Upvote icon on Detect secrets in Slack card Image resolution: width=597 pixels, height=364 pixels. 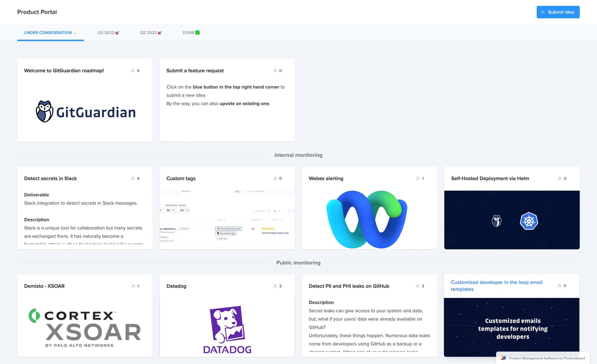pos(133,178)
